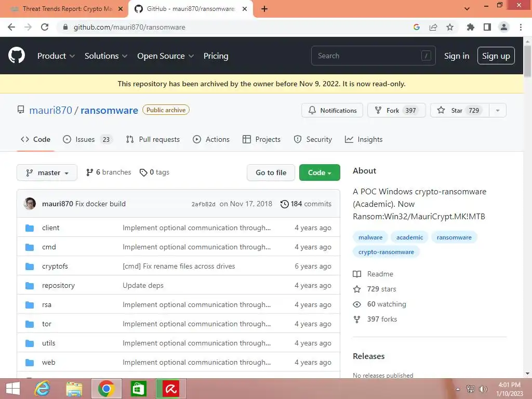The width and height of the screenshot is (532, 399).
Task: Open the Projects tab
Action: (x=262, y=139)
